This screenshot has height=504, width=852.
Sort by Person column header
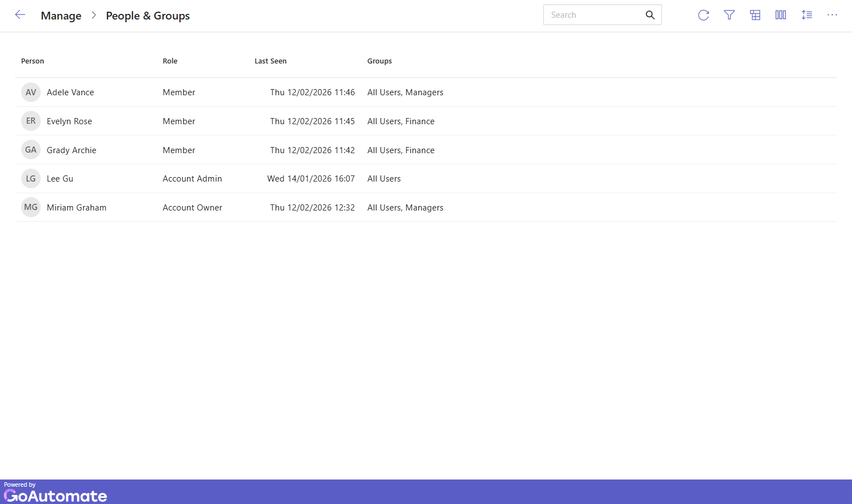click(x=32, y=61)
